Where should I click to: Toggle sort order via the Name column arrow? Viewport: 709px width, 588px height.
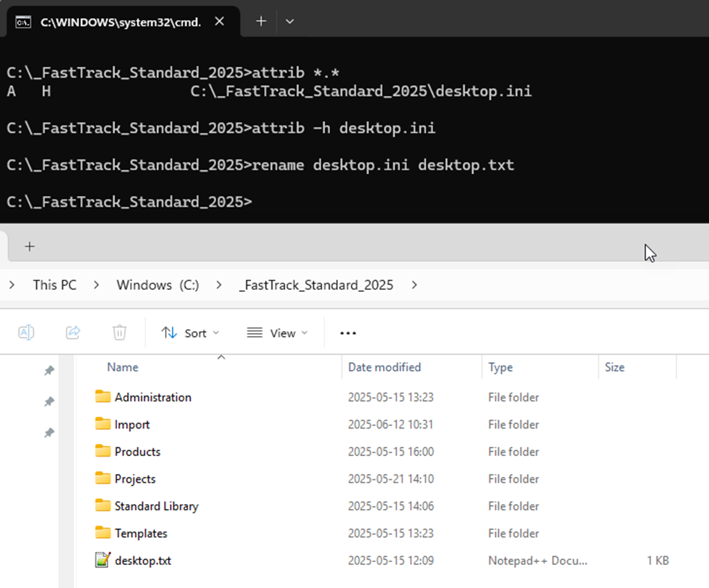click(x=221, y=357)
